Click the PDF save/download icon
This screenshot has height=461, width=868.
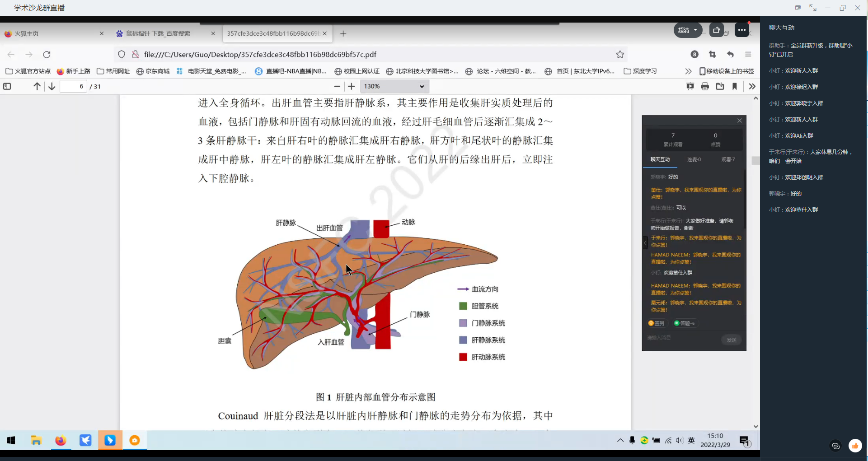pyautogui.click(x=720, y=86)
